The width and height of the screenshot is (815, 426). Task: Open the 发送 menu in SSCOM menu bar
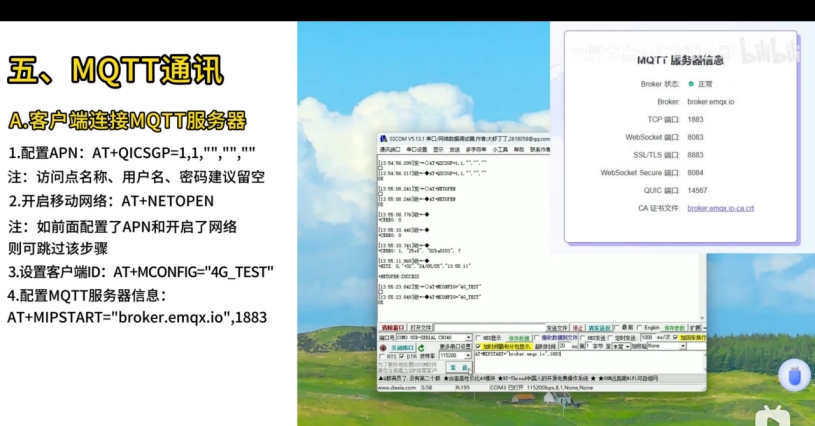pyautogui.click(x=455, y=150)
